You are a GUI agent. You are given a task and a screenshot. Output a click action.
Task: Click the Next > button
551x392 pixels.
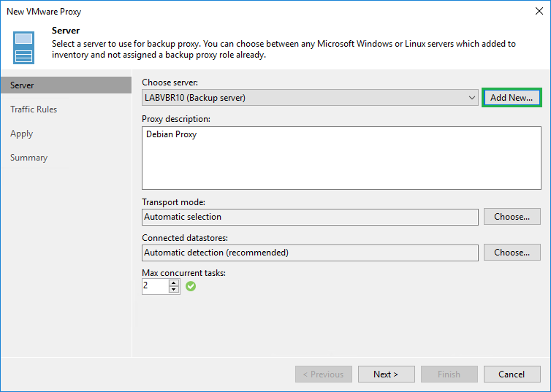[x=386, y=374]
